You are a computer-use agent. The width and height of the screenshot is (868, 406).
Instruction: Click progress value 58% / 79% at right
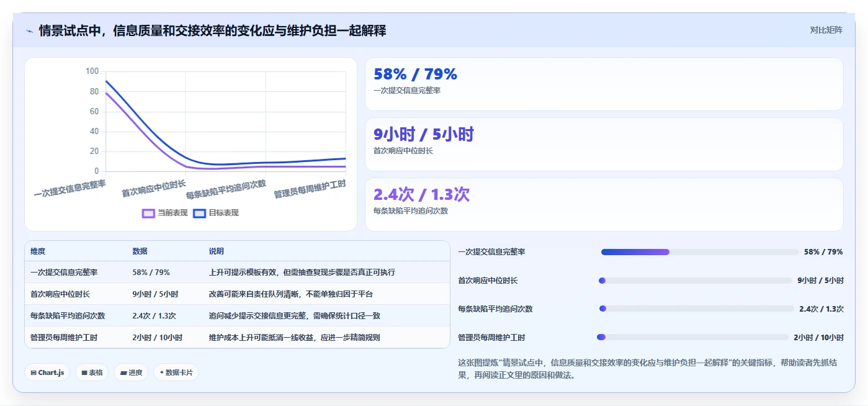click(823, 252)
